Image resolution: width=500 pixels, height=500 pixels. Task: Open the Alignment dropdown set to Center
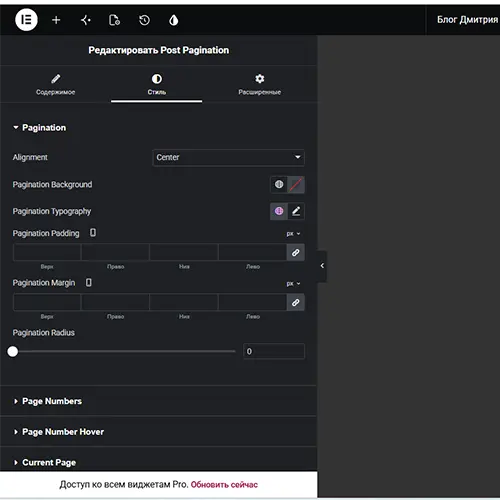228,157
